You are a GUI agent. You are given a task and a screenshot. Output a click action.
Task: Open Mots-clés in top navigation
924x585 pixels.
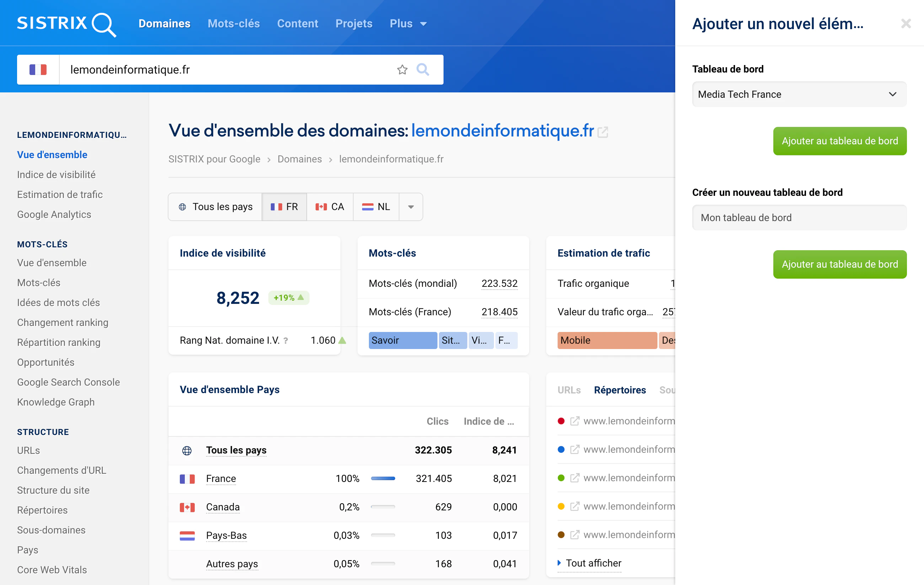[234, 24]
